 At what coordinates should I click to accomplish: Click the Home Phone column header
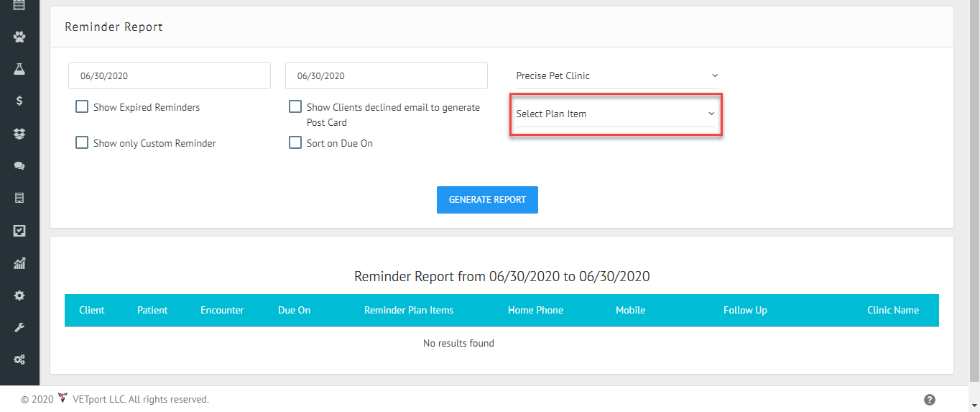pyautogui.click(x=535, y=310)
